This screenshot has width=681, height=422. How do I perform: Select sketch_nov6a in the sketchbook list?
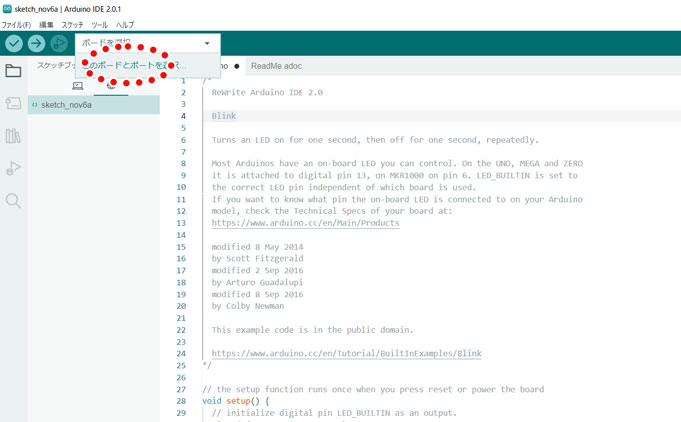(94, 105)
